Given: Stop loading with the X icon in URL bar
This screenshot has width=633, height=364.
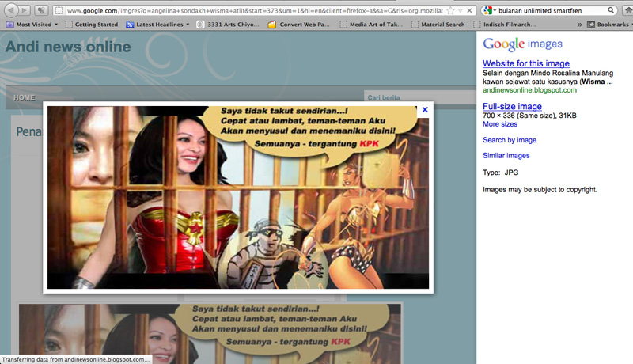Looking at the screenshot, I should pos(469,10).
